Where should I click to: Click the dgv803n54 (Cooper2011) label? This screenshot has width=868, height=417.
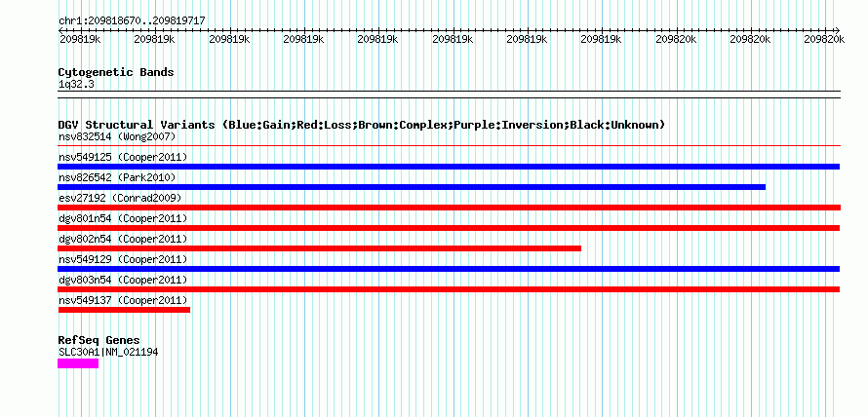tap(123, 280)
